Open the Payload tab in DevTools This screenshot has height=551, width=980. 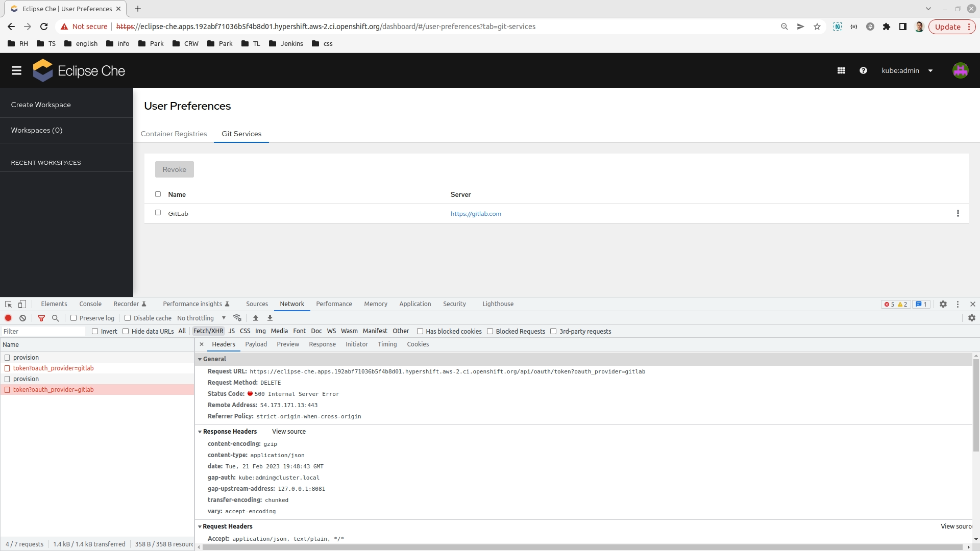[x=256, y=344]
